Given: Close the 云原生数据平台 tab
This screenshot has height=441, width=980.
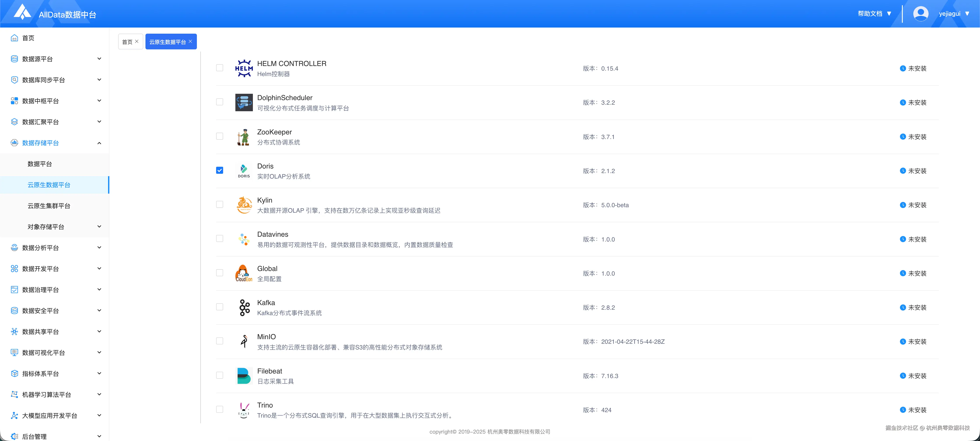Looking at the screenshot, I should [191, 42].
